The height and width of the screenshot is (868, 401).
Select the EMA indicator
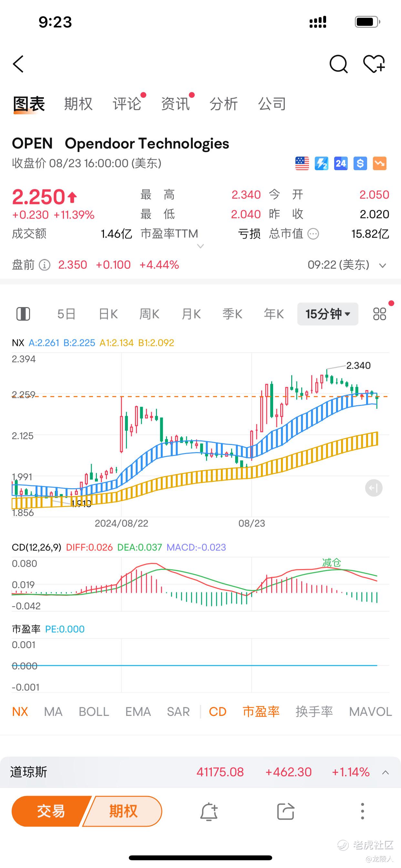(138, 712)
